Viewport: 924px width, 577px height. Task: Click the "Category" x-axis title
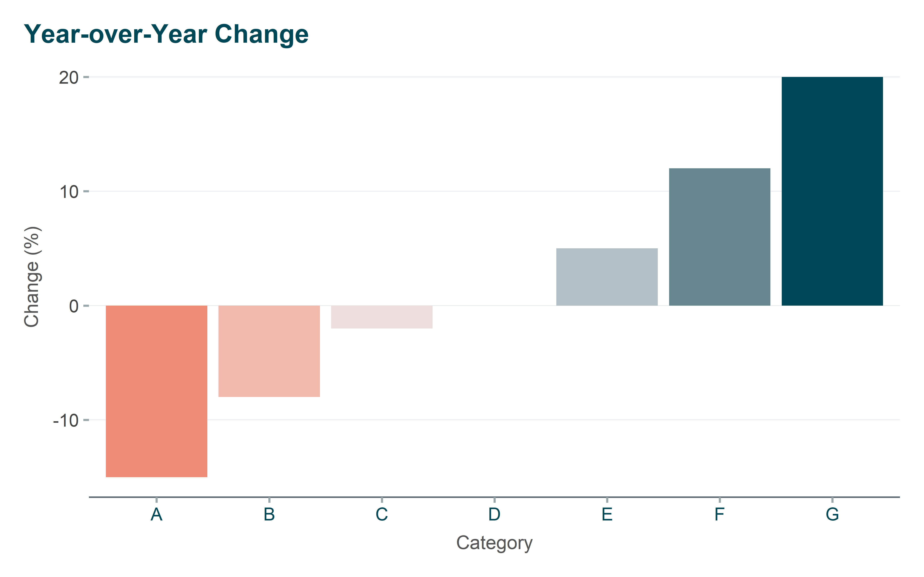pyautogui.click(x=494, y=543)
